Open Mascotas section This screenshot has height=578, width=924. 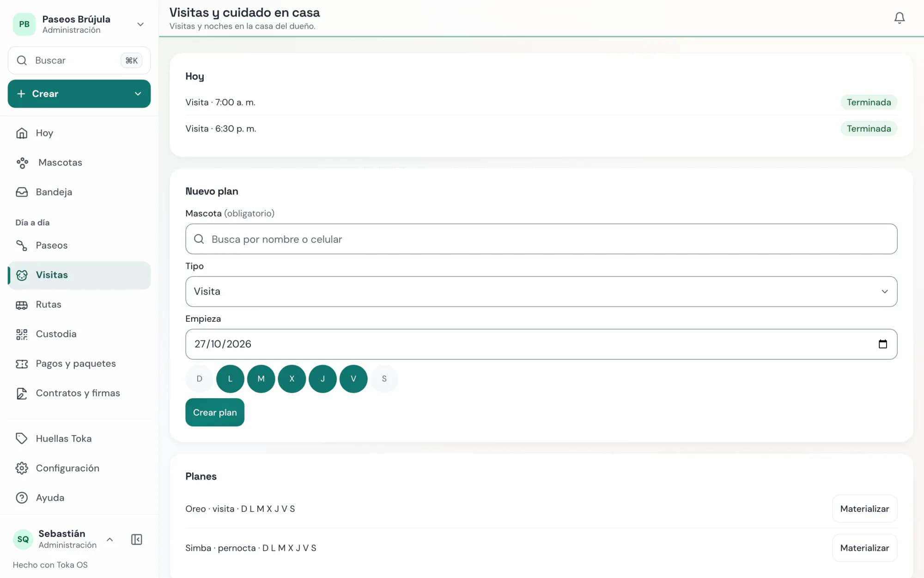point(79,163)
